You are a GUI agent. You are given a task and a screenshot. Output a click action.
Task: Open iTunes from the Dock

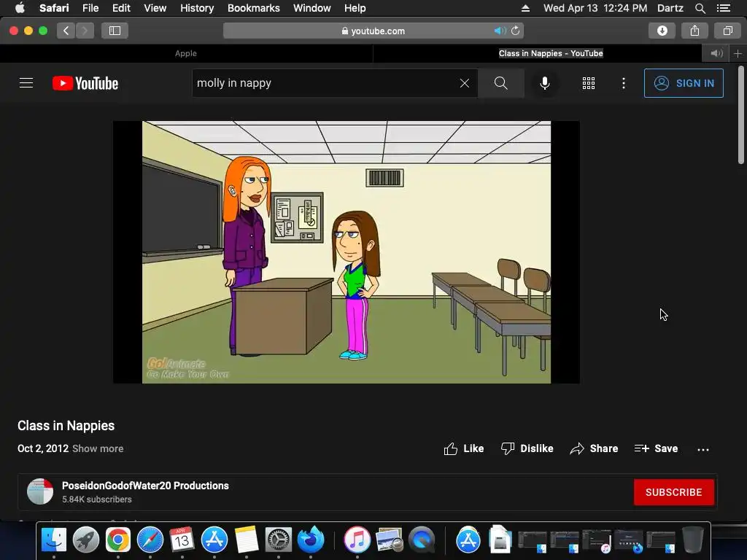(x=357, y=540)
